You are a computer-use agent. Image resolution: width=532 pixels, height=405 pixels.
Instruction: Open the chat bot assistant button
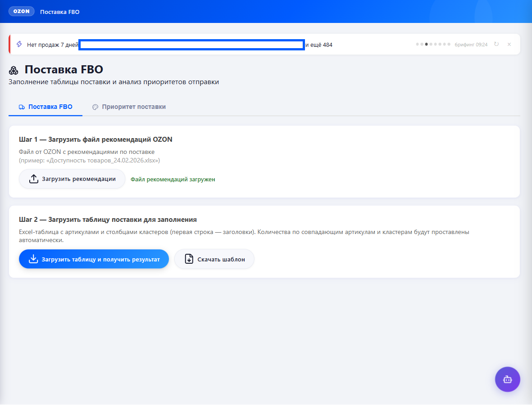pyautogui.click(x=507, y=379)
